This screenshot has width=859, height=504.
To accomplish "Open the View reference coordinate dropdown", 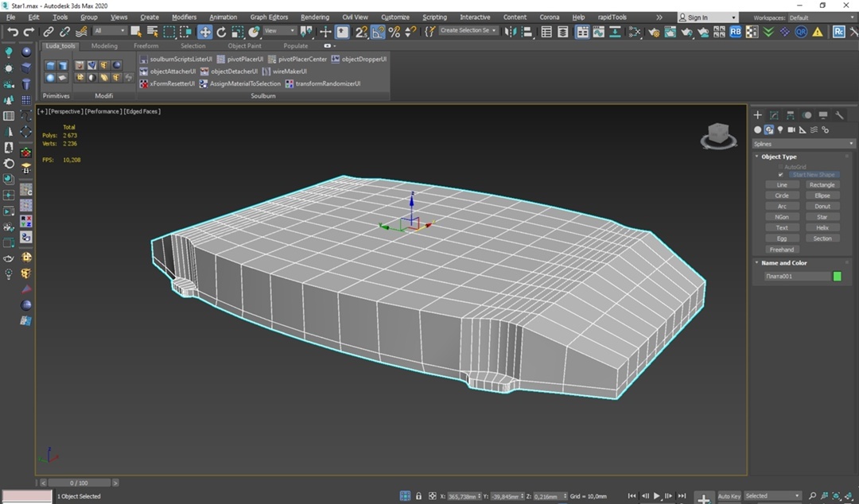I will (279, 31).
